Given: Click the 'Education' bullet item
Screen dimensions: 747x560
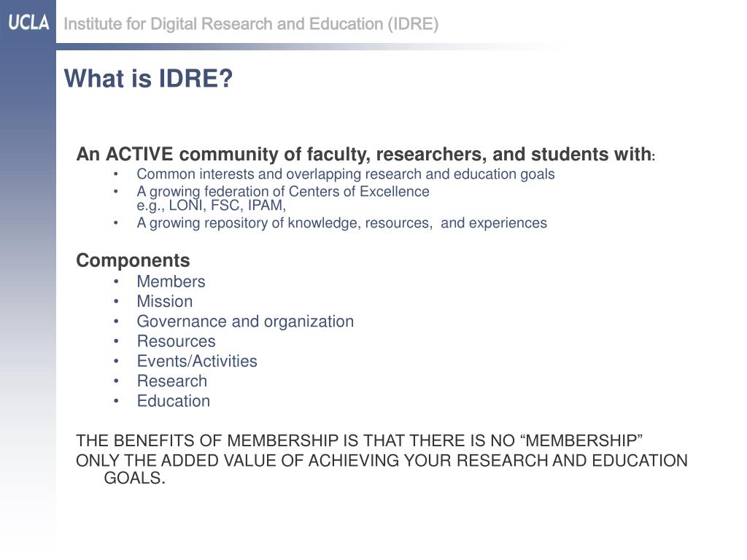Looking at the screenshot, I should coord(174,401).
